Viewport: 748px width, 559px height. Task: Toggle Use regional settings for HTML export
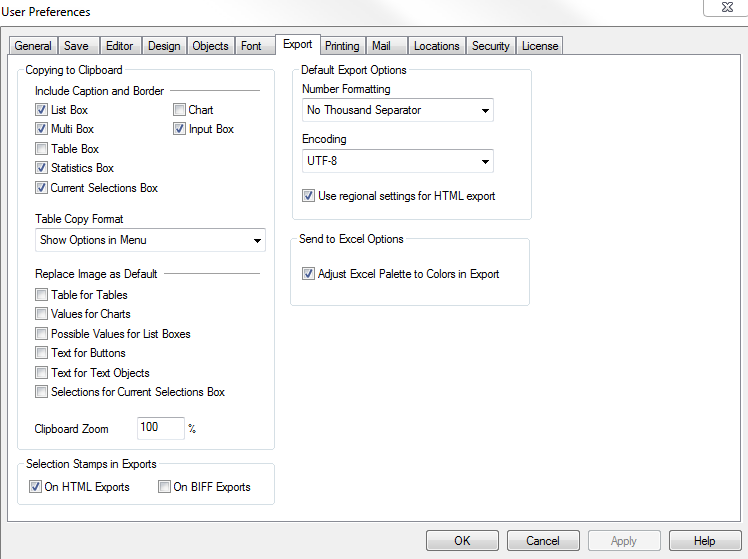pyautogui.click(x=309, y=196)
